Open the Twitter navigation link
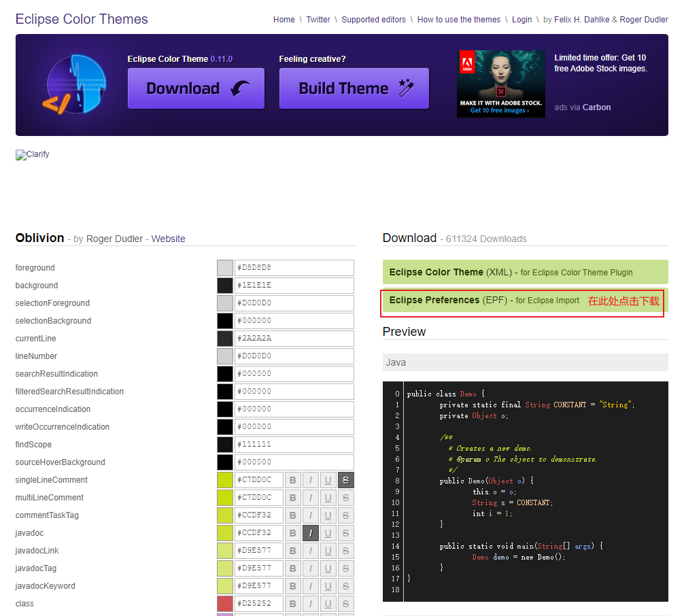Image resolution: width=684 pixels, height=616 pixels. click(318, 20)
